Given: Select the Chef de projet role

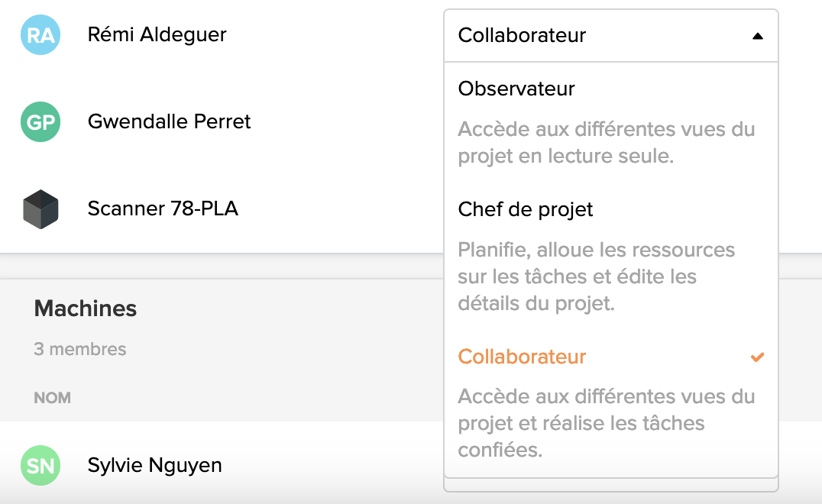Looking at the screenshot, I should tap(526, 209).
